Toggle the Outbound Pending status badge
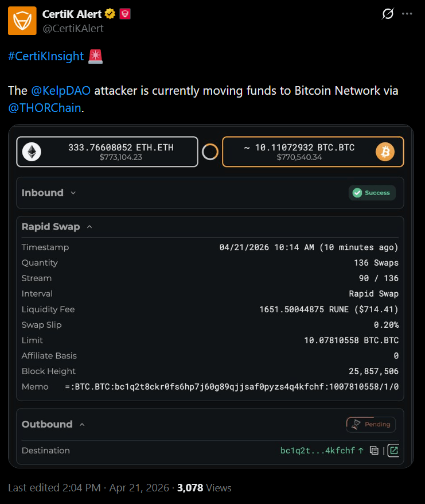 pos(371,424)
